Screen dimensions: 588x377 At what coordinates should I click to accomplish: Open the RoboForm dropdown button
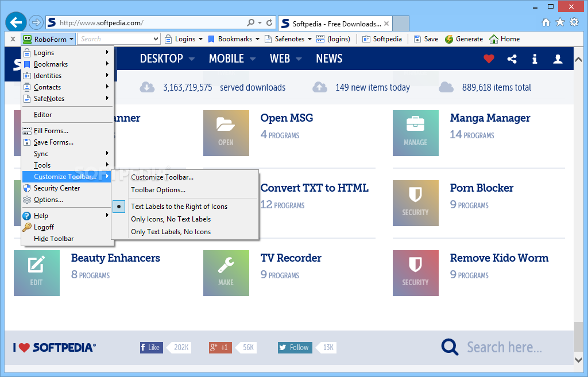[x=48, y=39]
